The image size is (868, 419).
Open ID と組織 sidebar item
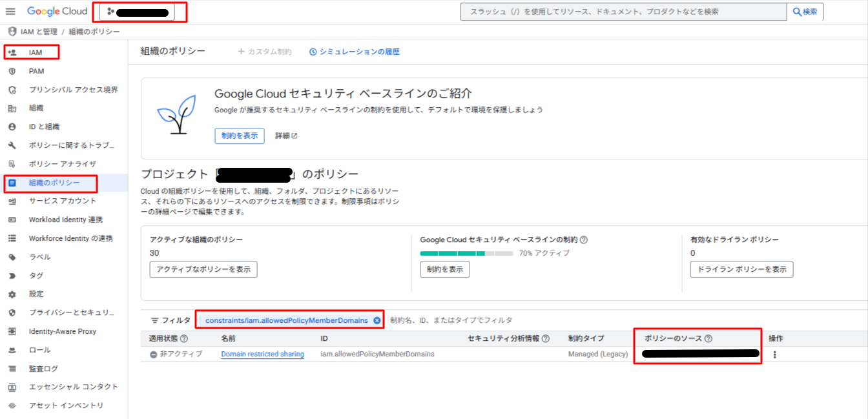tap(44, 127)
